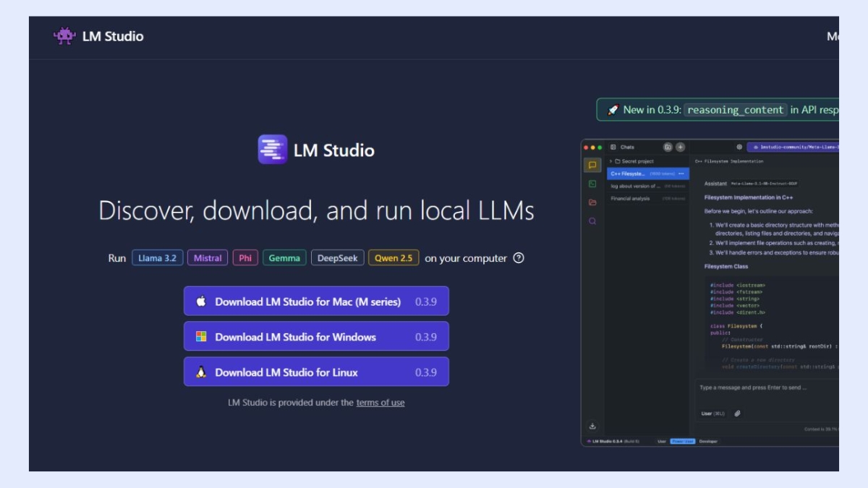This screenshot has height=488, width=868.
Task: Download LM Studio for Windows
Action: coord(316,337)
